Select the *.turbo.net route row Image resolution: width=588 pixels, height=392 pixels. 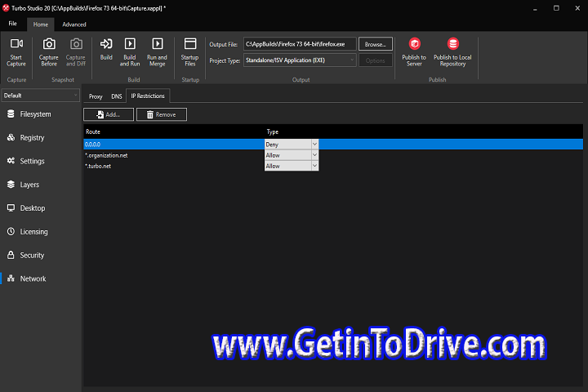click(x=333, y=166)
